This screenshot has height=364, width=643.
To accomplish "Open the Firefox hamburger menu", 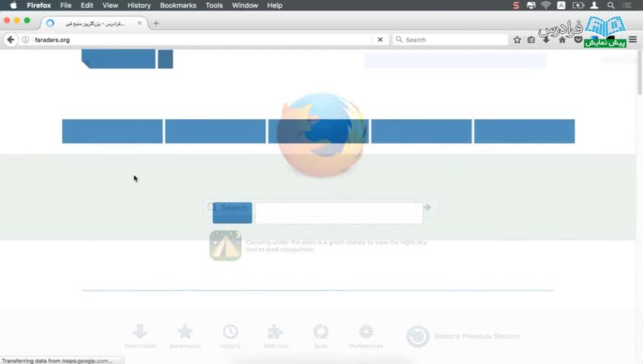I will pyautogui.click(x=632, y=39).
